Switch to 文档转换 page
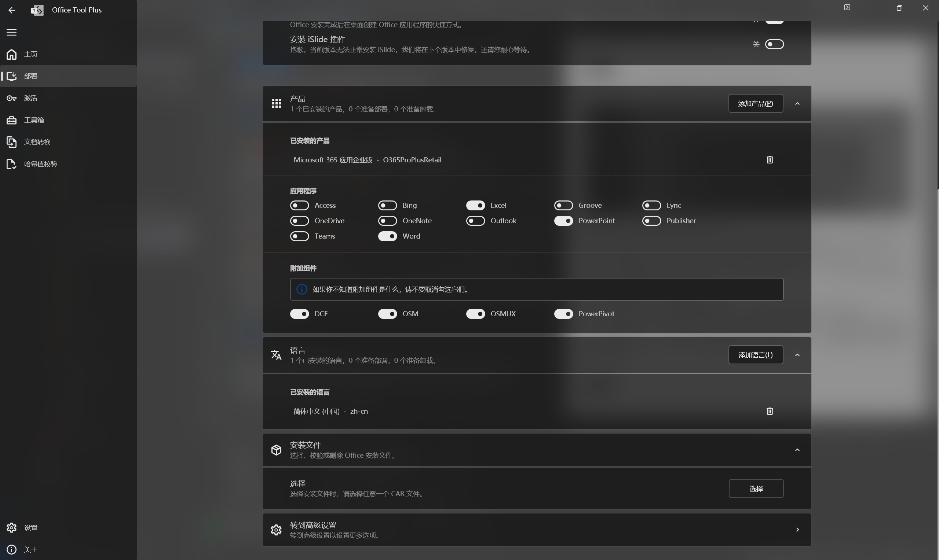 [37, 142]
